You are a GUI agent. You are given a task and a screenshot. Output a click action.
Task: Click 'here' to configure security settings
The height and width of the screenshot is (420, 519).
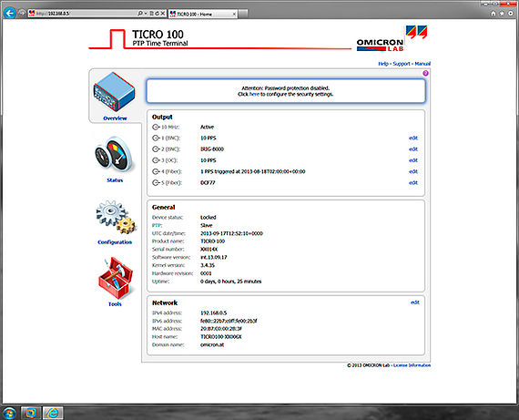(x=254, y=95)
